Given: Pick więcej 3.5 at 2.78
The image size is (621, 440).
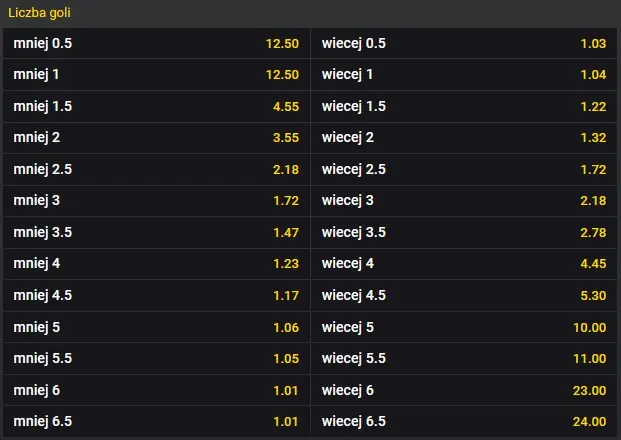Looking at the screenshot, I should point(464,233).
